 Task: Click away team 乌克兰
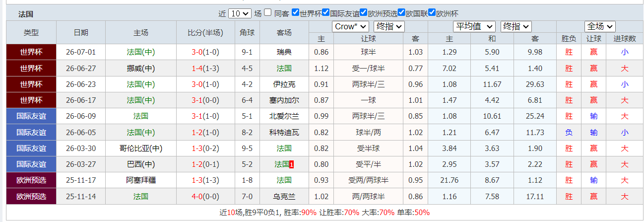click(x=284, y=196)
